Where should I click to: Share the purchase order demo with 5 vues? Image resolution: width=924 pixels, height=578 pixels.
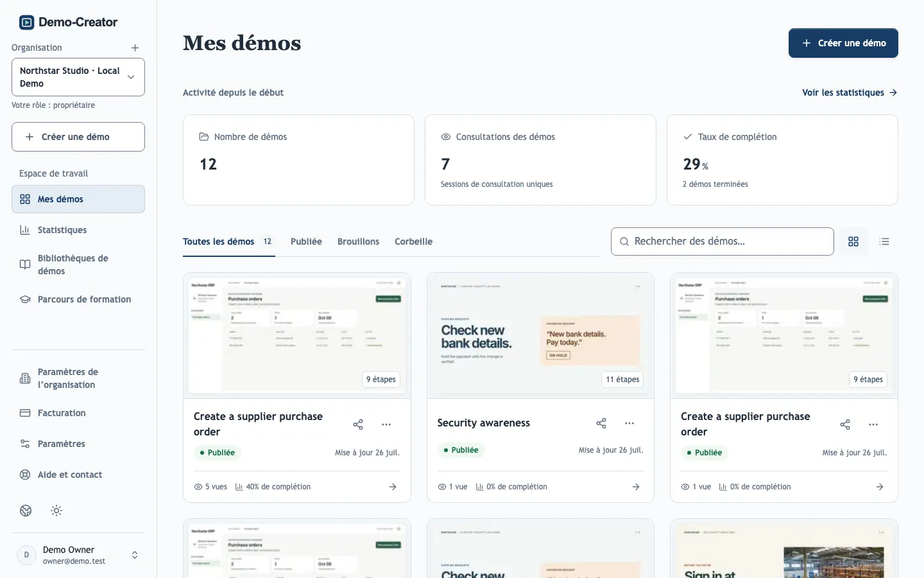coord(358,425)
